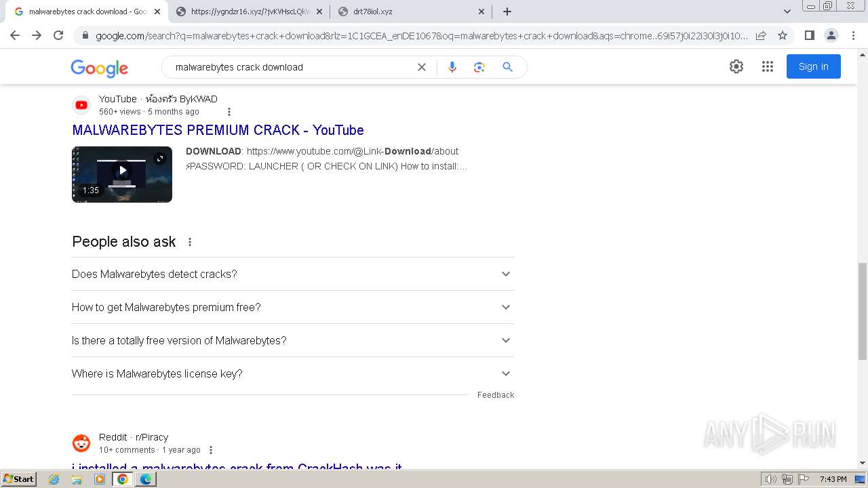Open the network icon in system tray
Viewport: 868px width, 488px height.
pyautogui.click(x=787, y=479)
